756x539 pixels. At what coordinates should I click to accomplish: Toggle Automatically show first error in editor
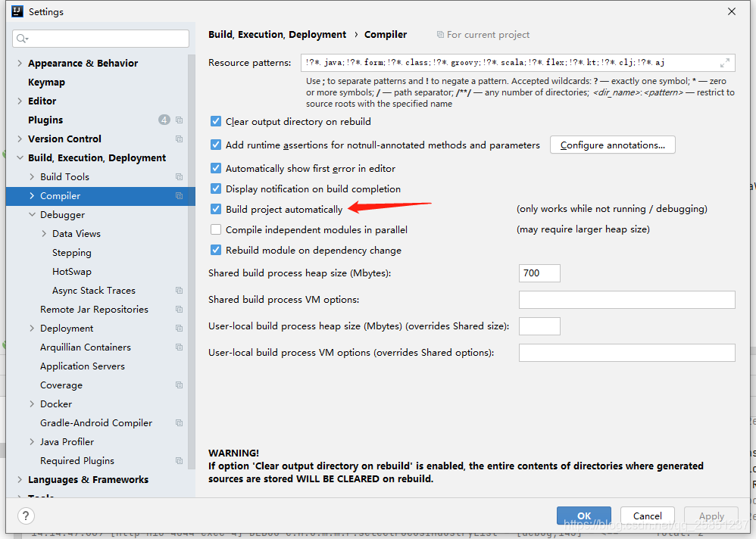216,169
